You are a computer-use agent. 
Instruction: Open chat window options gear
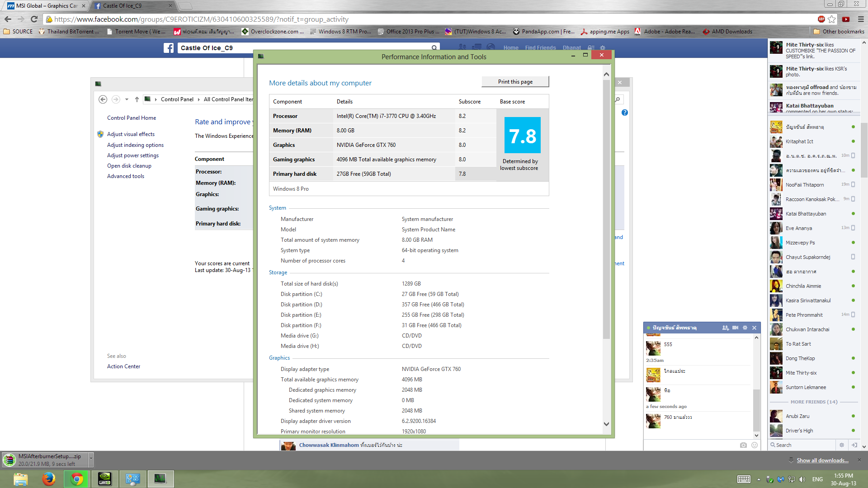tap(745, 328)
